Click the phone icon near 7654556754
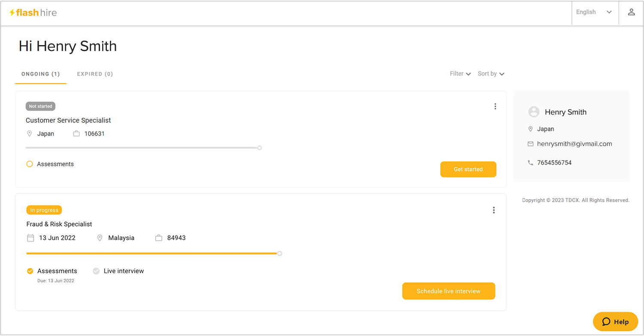644x336 pixels. point(531,162)
